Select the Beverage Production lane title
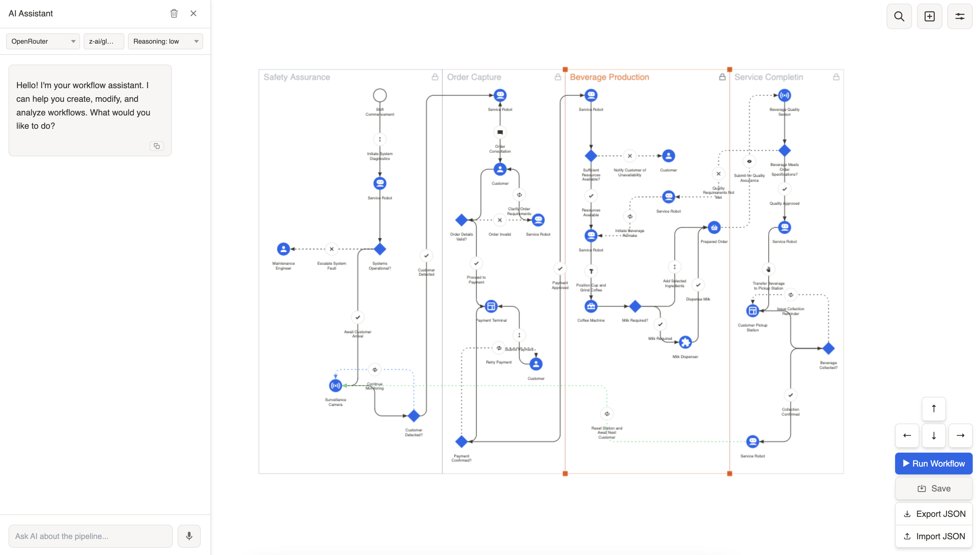This screenshot has height=555, width=980. coord(609,77)
